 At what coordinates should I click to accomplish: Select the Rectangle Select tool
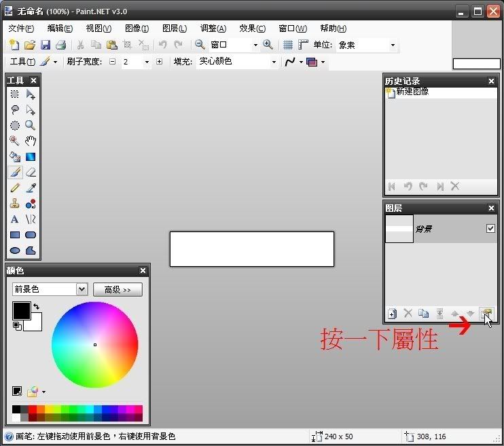tap(15, 94)
